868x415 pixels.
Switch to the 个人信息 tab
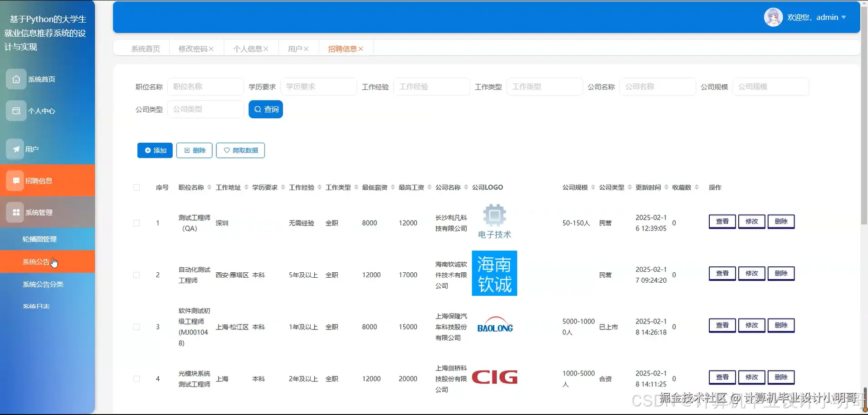(x=248, y=48)
